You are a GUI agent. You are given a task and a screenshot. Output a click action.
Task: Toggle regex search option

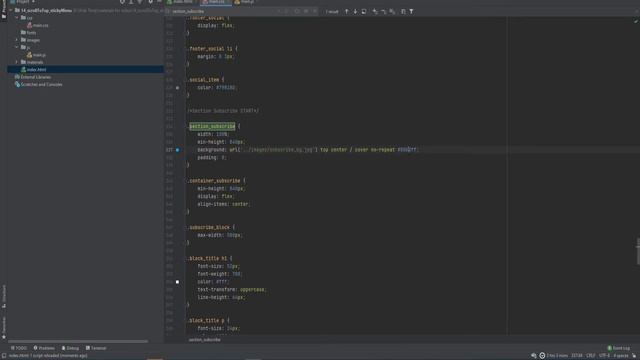[315, 11]
